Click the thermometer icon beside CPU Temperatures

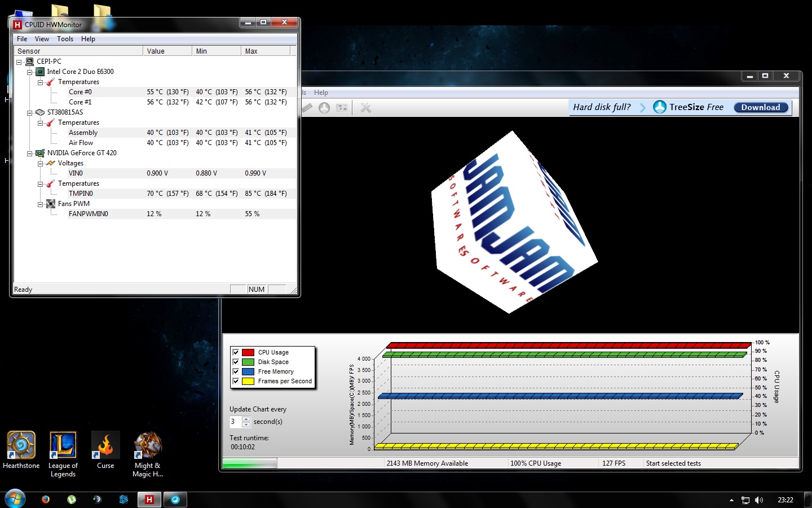click(51, 82)
